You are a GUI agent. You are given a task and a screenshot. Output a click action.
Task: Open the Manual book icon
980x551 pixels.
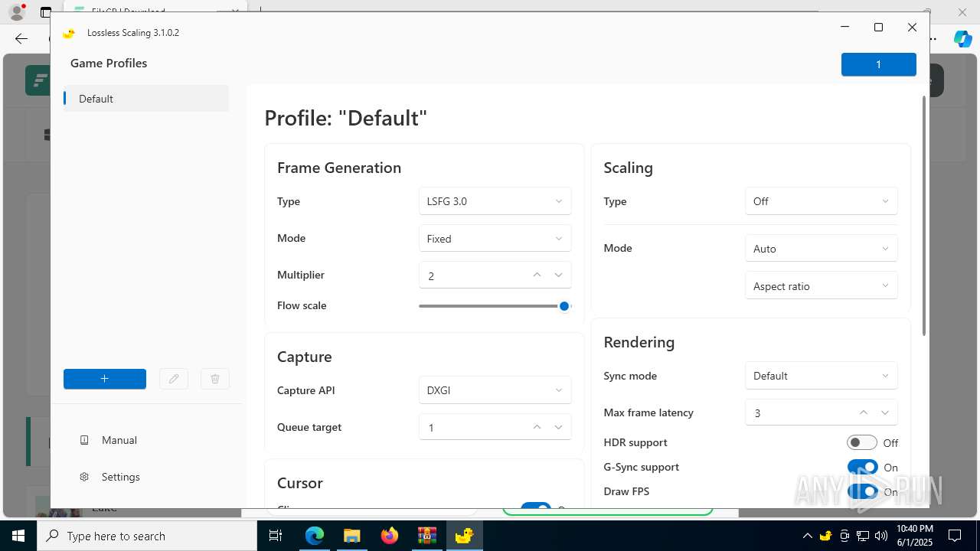[x=84, y=440]
